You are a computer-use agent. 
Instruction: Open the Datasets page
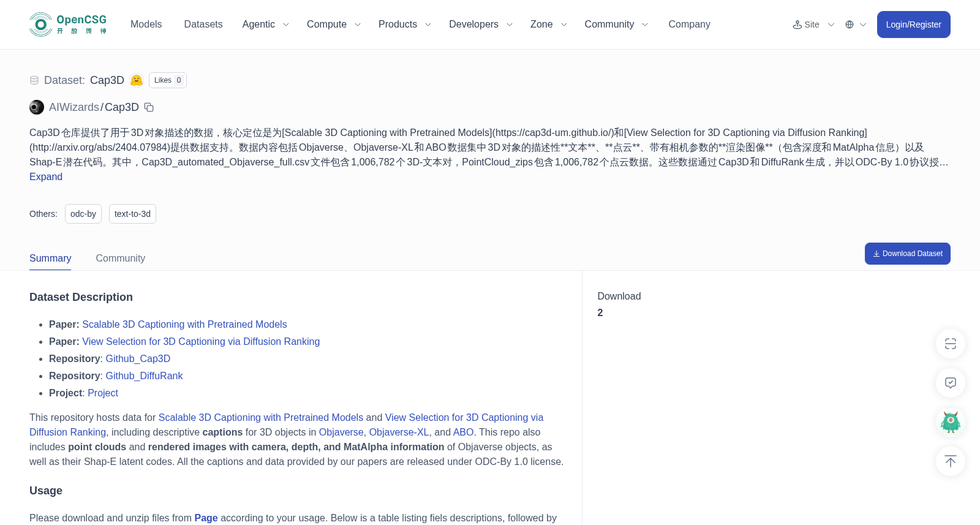[203, 25]
